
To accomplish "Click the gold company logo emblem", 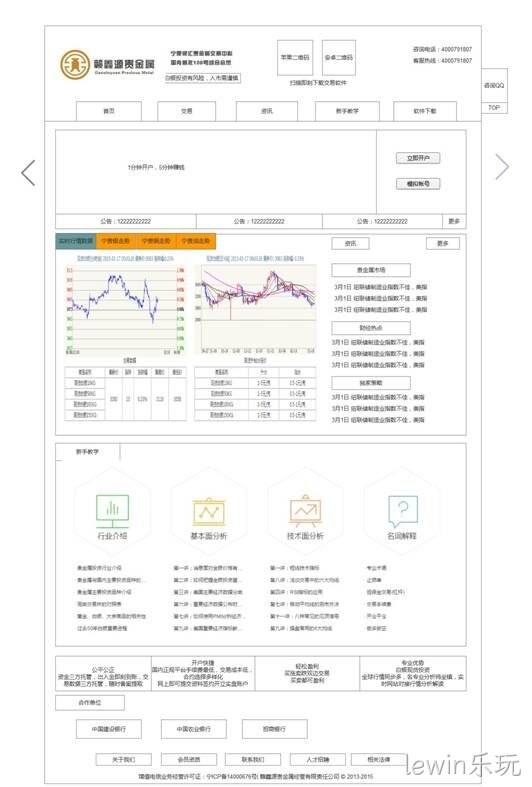I will tap(75, 64).
